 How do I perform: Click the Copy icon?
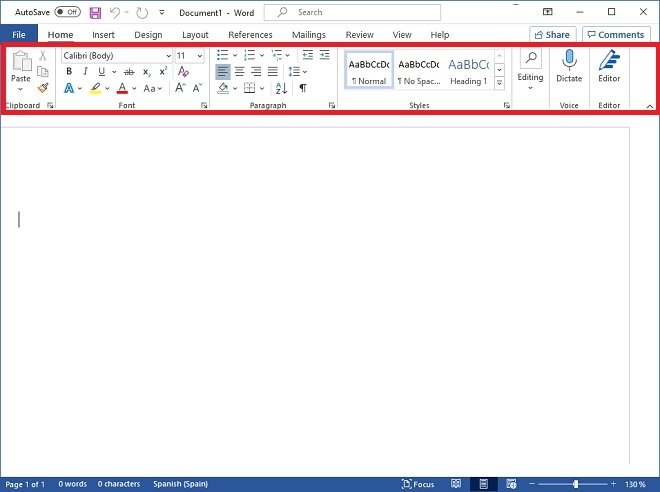coord(43,72)
